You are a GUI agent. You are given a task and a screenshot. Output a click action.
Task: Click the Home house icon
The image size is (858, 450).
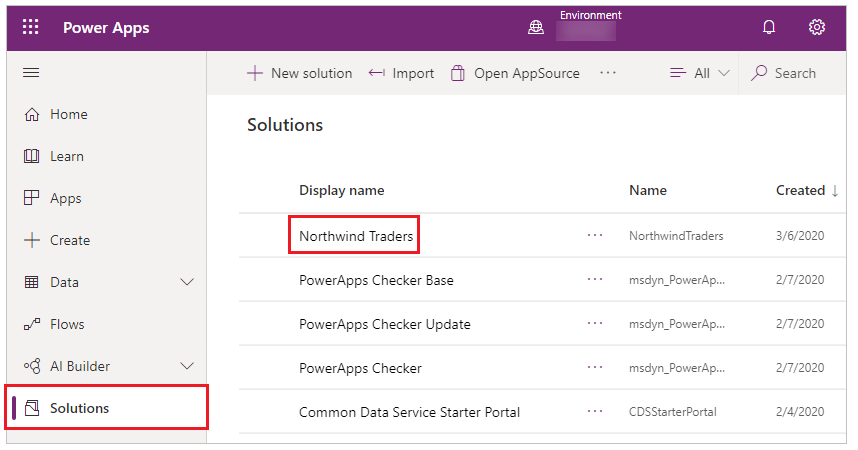[32, 114]
